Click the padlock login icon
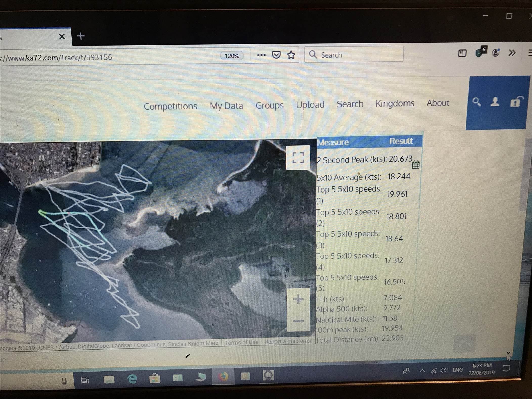 (x=516, y=102)
